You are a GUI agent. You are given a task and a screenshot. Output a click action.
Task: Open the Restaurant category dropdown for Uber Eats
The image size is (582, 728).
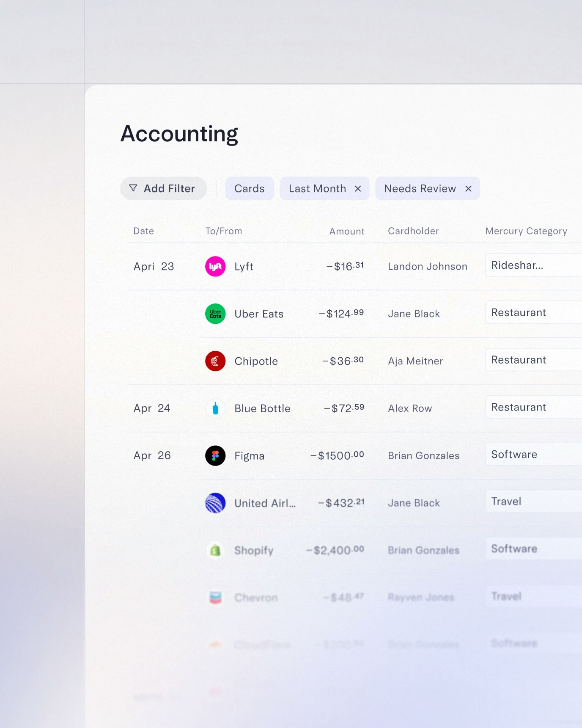[534, 312]
